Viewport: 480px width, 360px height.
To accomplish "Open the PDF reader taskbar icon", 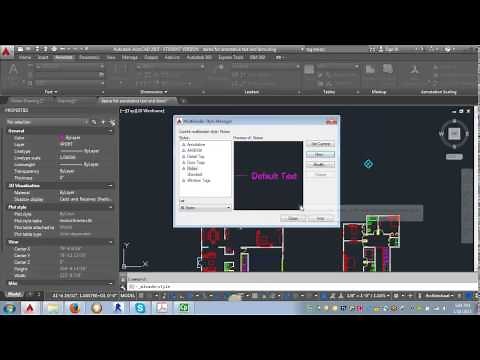I will pos(162,308).
